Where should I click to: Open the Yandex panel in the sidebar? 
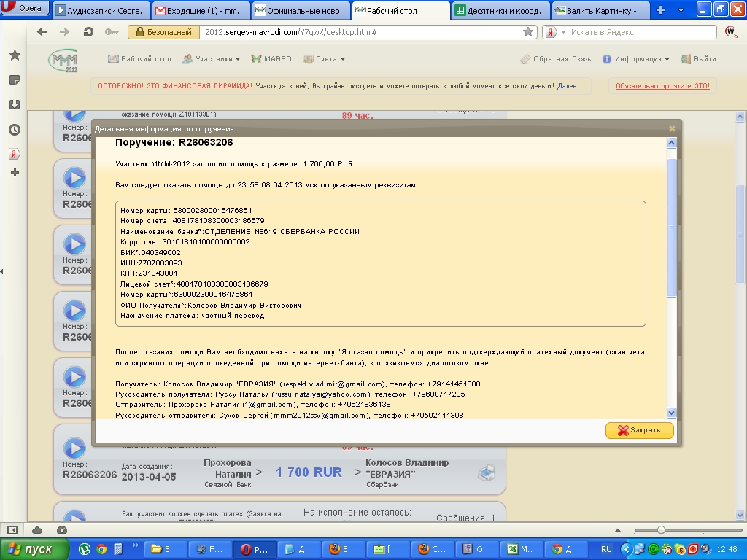[15, 154]
